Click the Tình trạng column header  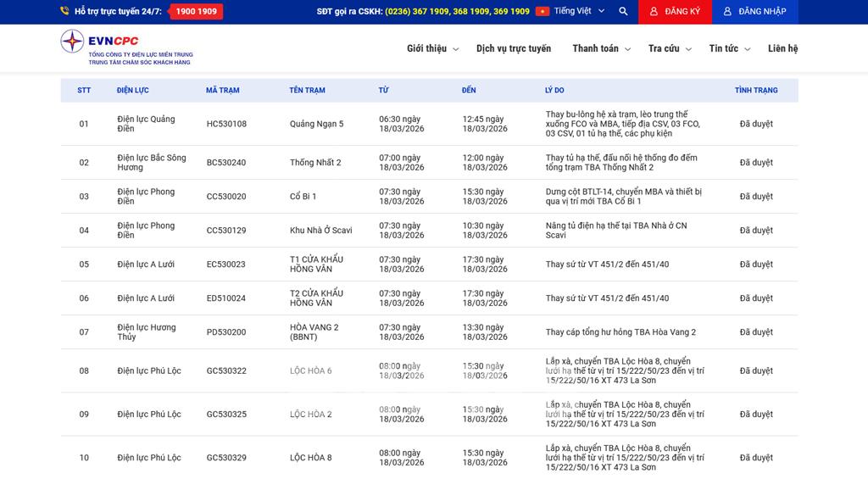755,90
